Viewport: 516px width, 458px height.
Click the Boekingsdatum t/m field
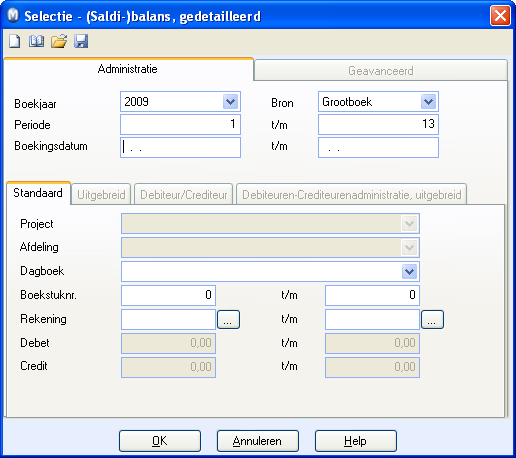coord(378,147)
